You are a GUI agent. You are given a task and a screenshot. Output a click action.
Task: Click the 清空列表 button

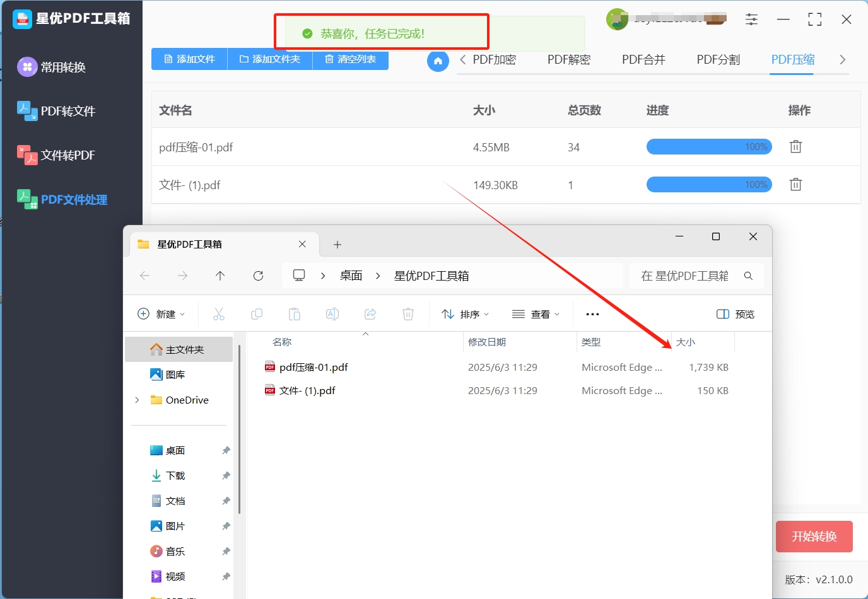[x=350, y=59]
